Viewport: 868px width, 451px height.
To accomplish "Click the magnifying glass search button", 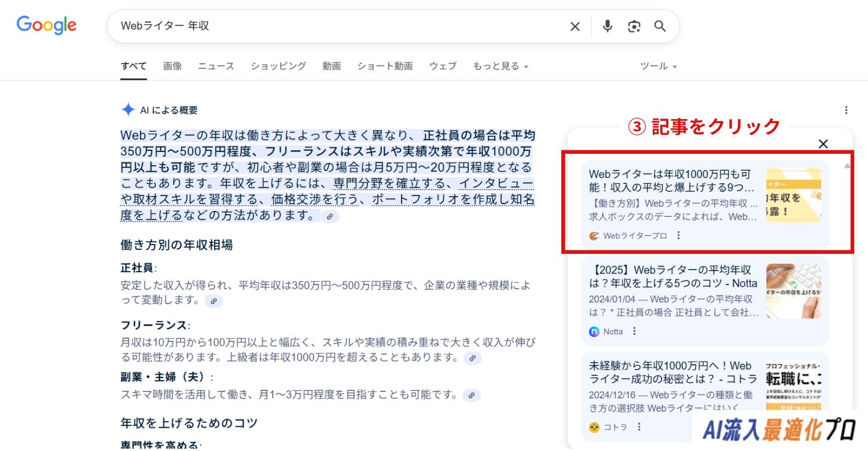I will [x=660, y=27].
